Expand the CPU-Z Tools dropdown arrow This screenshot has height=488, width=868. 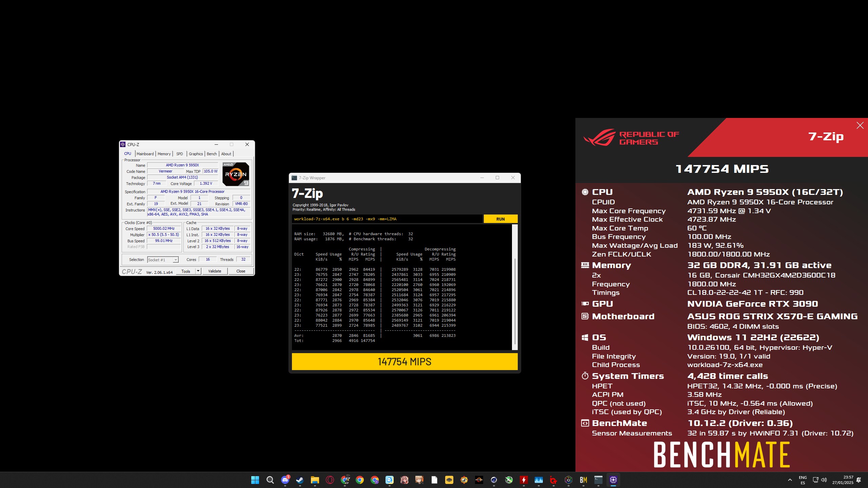coord(198,271)
